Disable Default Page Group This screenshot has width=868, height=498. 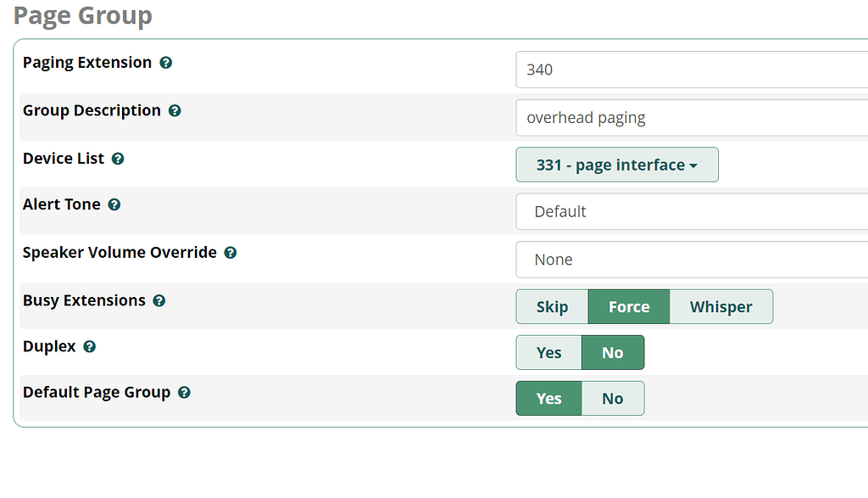pos(613,398)
